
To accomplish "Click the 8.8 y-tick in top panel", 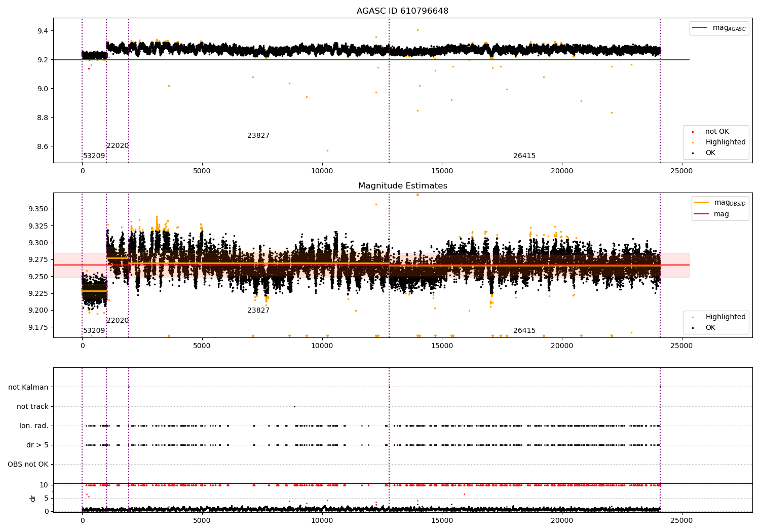I will 43,118.
